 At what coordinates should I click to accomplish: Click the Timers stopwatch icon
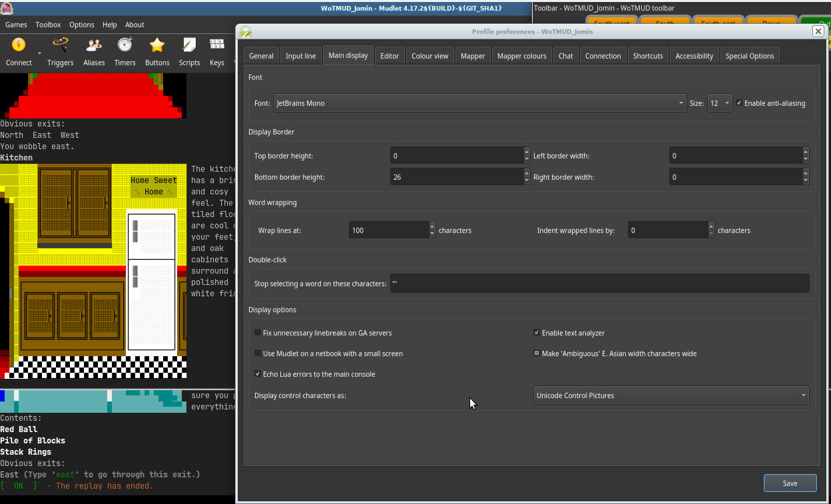(x=125, y=45)
